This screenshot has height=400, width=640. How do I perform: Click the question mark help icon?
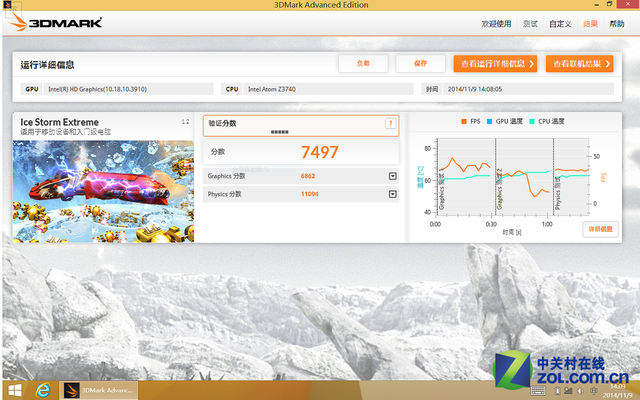[x=390, y=124]
